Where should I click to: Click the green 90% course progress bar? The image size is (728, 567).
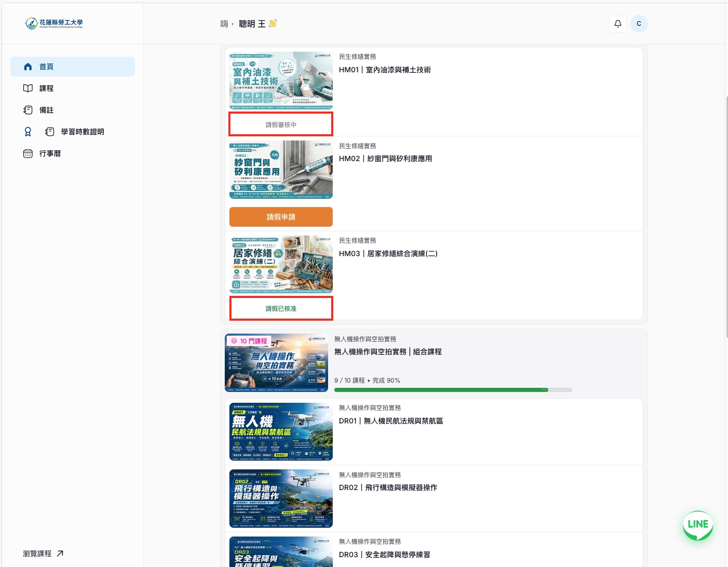pyautogui.click(x=453, y=390)
